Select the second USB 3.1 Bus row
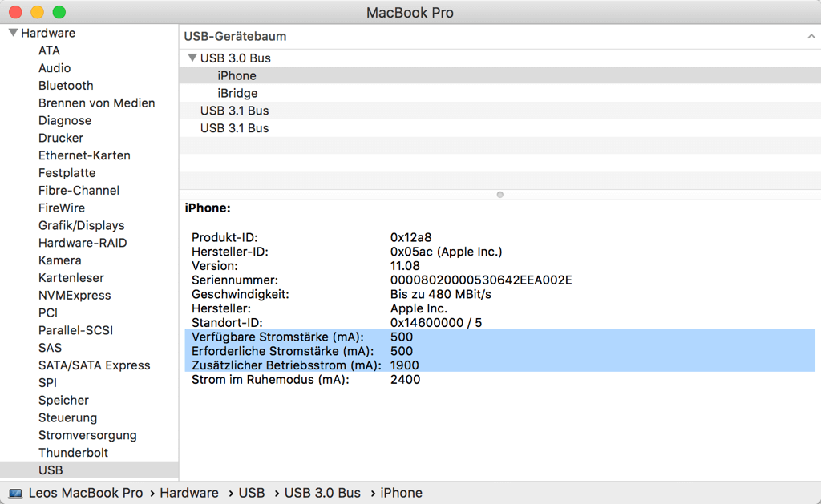Screen dimensions: 821x504 [500, 128]
